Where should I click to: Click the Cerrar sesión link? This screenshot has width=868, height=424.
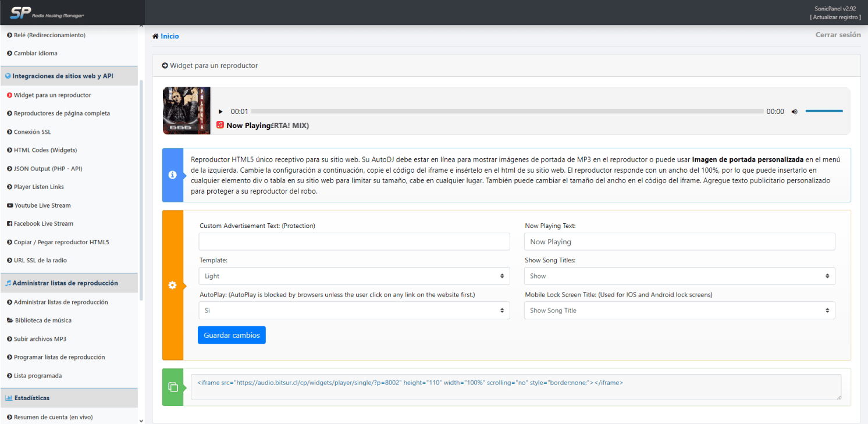tap(838, 35)
